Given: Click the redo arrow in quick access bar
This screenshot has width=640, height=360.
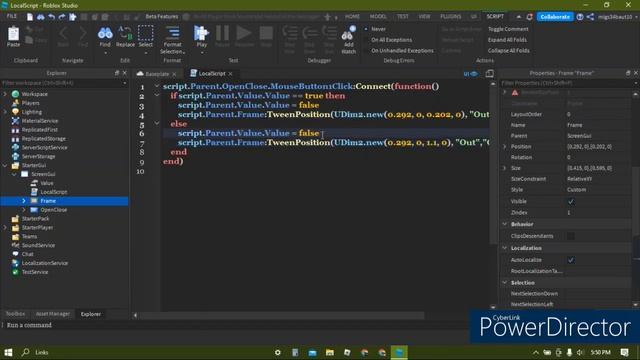Looking at the screenshot, I should tap(62, 17).
